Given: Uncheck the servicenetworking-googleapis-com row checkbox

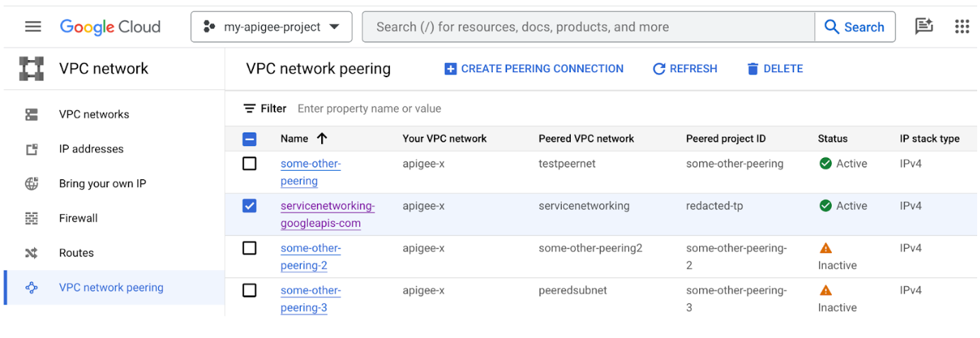Looking at the screenshot, I should tap(250, 206).
